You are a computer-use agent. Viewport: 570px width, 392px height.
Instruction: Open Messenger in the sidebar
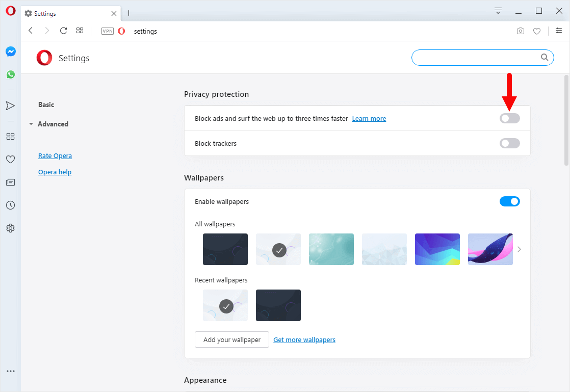[x=11, y=51]
